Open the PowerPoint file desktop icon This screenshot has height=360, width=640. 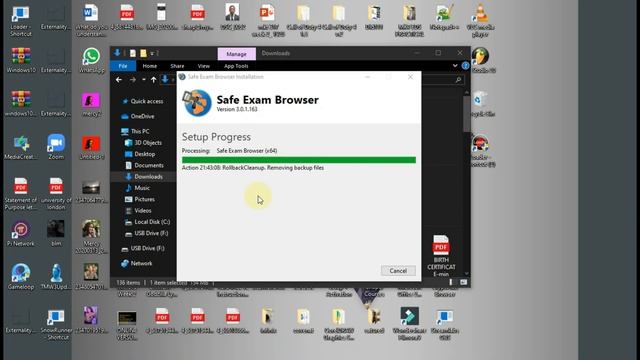268,20
